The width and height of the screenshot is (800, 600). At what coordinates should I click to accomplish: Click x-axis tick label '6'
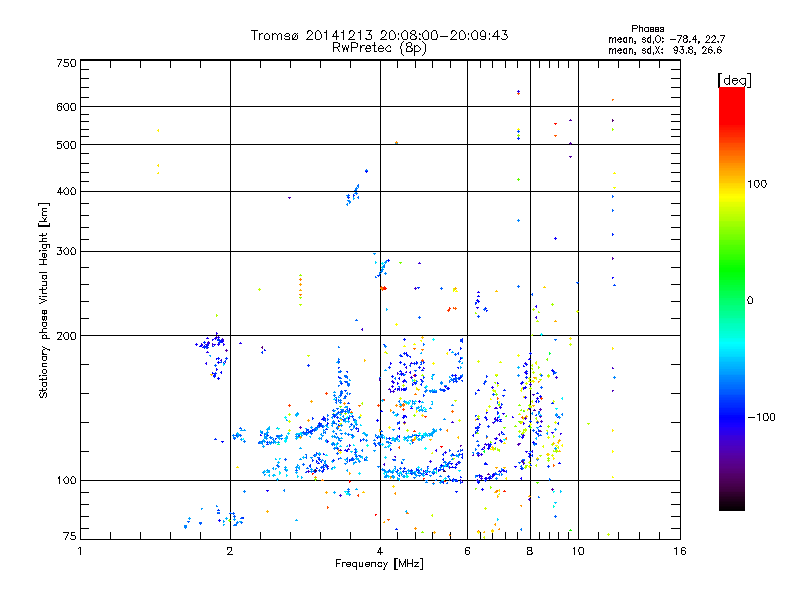tap(467, 551)
